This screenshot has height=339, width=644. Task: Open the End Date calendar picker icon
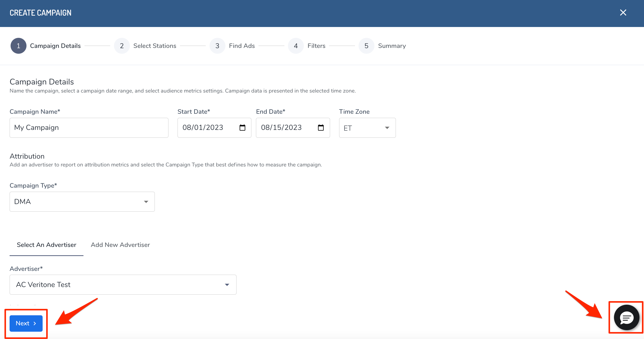[321, 128]
